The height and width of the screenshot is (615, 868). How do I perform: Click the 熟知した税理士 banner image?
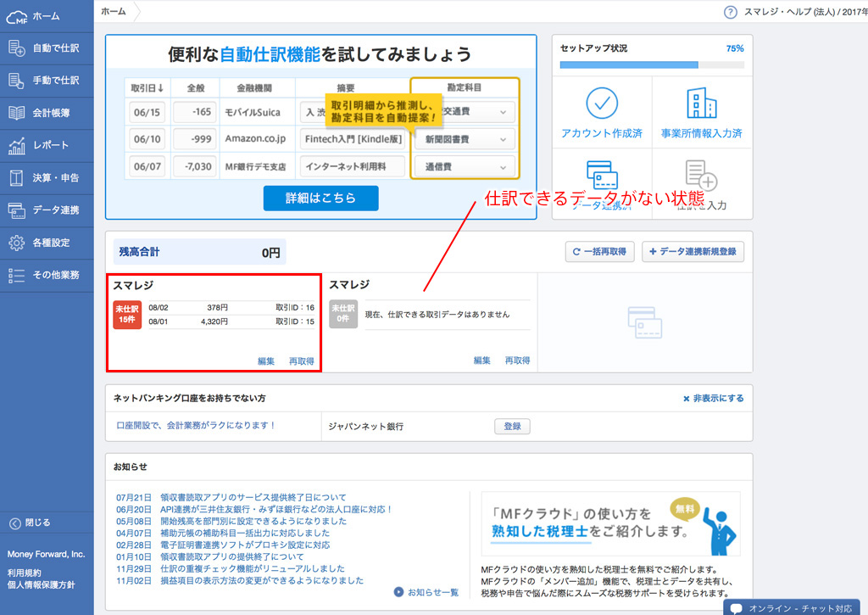coord(610,524)
